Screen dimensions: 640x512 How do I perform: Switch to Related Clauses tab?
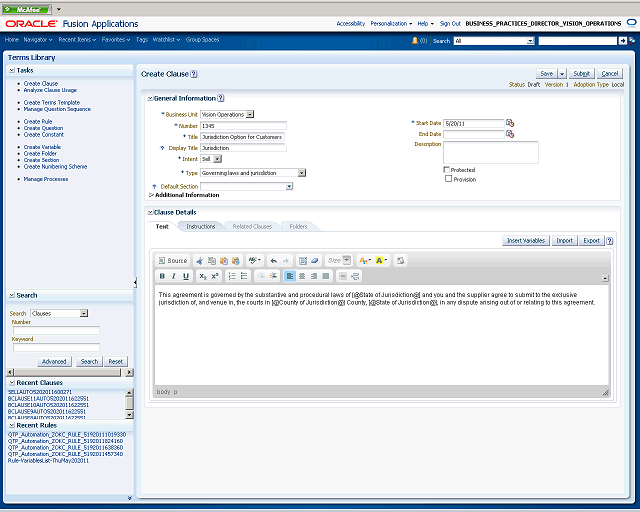(252, 227)
